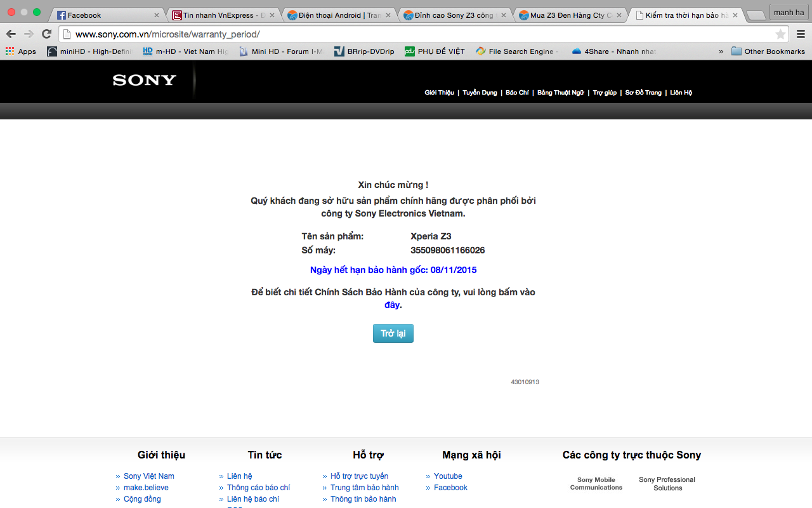Open the Other Bookmarks folder

tap(768, 51)
